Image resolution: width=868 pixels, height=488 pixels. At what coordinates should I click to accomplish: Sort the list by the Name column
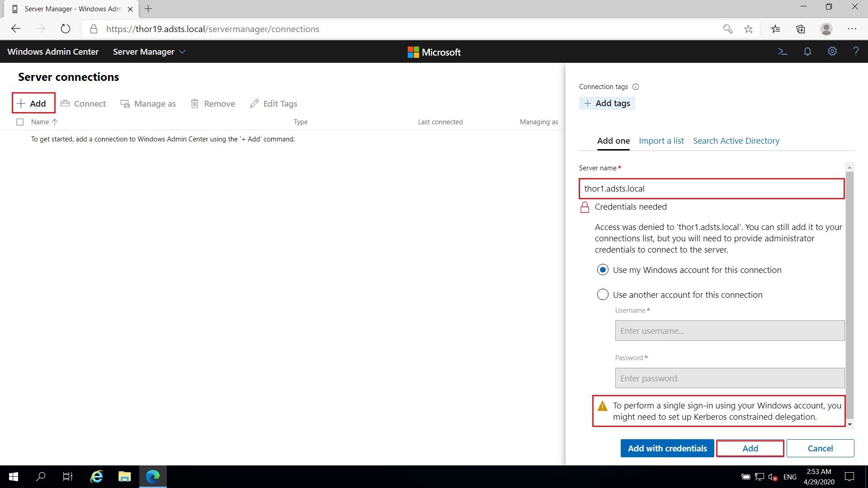tap(44, 122)
